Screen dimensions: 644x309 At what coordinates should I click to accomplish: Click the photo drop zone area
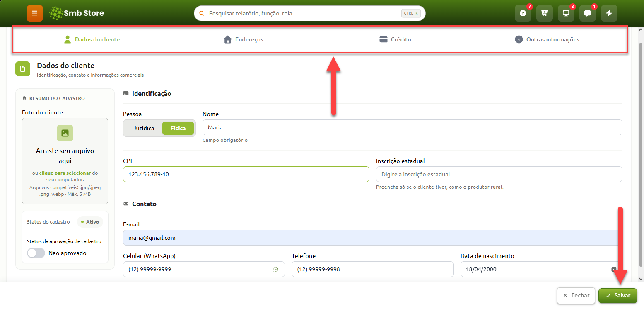click(65, 161)
